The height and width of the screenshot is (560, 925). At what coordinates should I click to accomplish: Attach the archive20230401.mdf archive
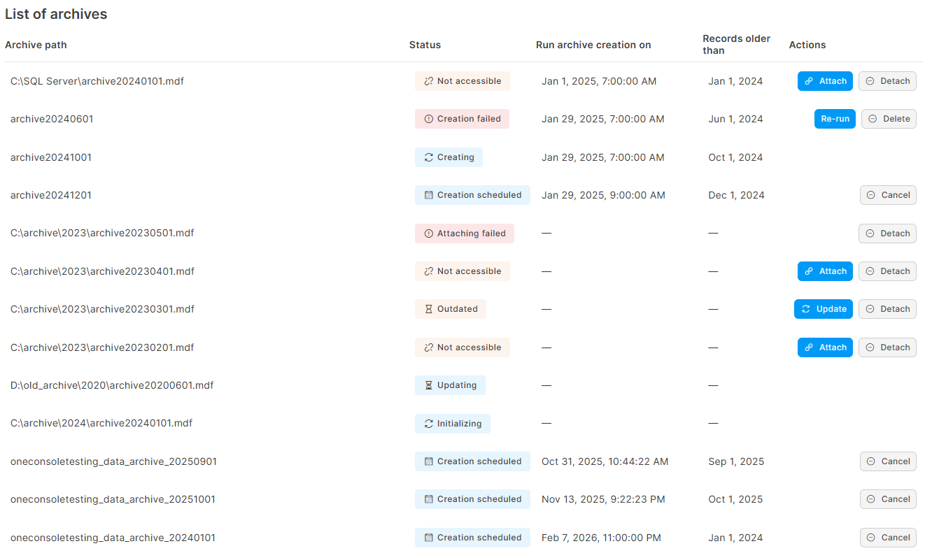tap(825, 271)
